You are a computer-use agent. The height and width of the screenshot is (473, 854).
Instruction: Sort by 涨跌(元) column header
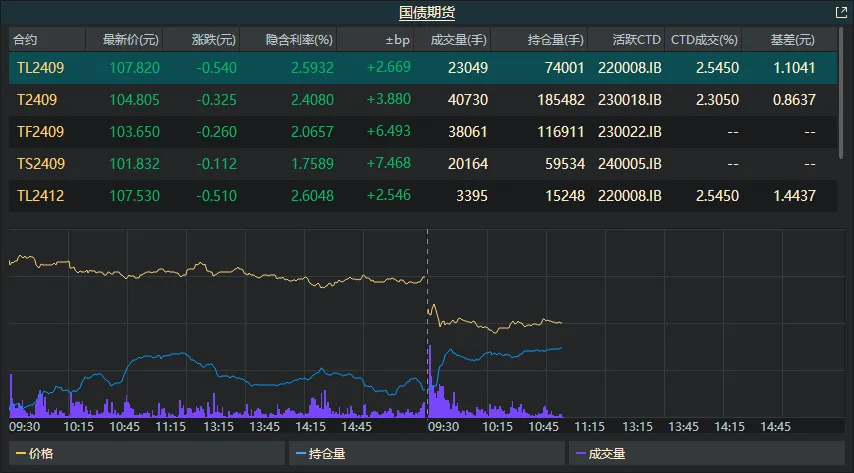(214, 40)
